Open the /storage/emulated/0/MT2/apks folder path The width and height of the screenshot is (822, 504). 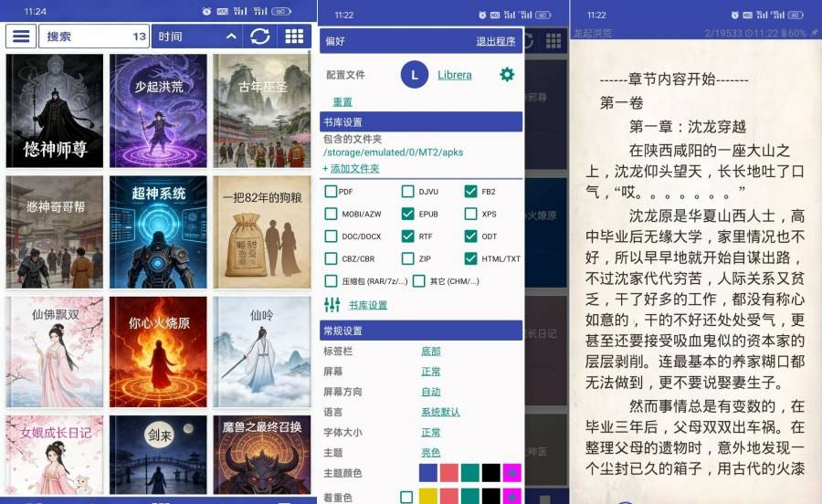point(393,152)
